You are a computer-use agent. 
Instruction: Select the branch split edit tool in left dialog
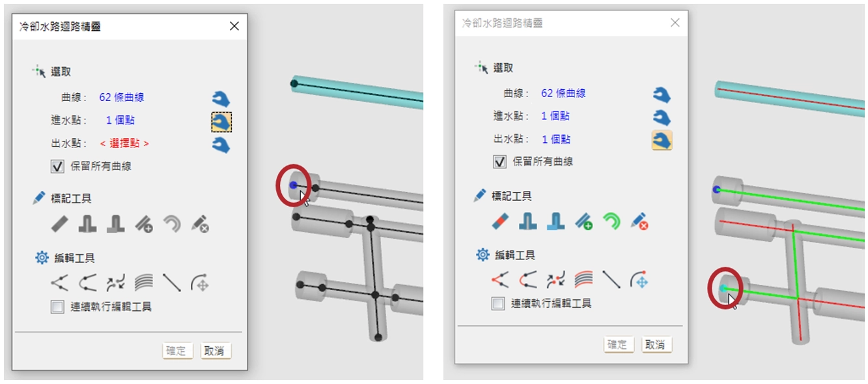[60, 283]
